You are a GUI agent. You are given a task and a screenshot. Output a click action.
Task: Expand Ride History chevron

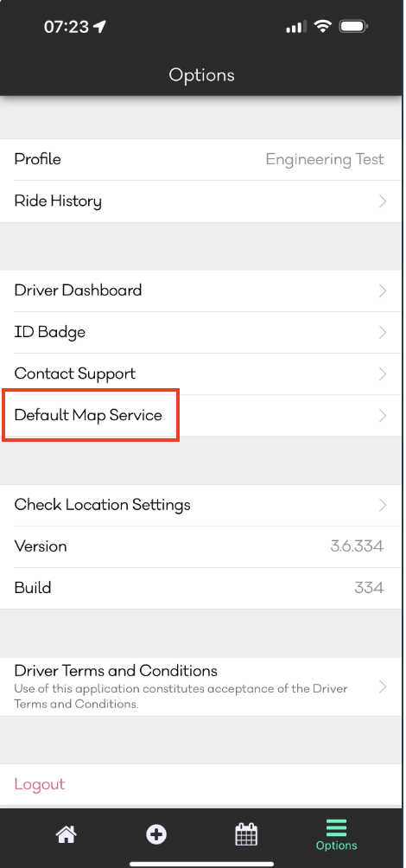(382, 201)
